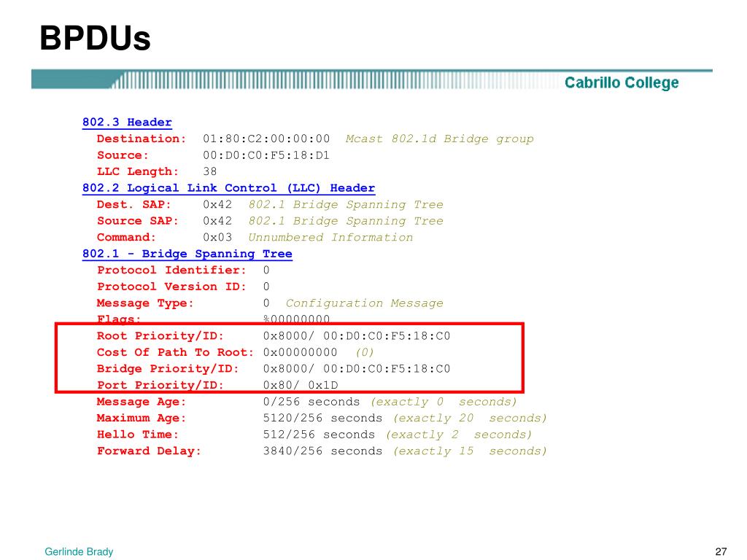Click the Protocol Version ID: label
The height and width of the screenshot is (560, 747).
pos(172,287)
